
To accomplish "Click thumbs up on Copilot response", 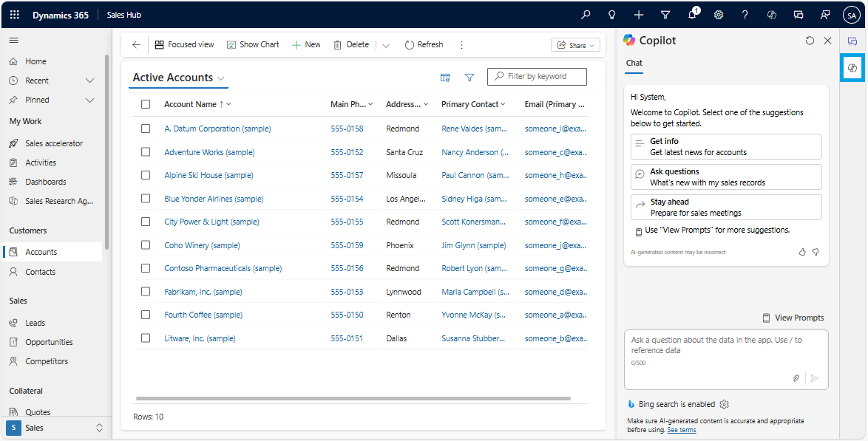I will point(802,252).
